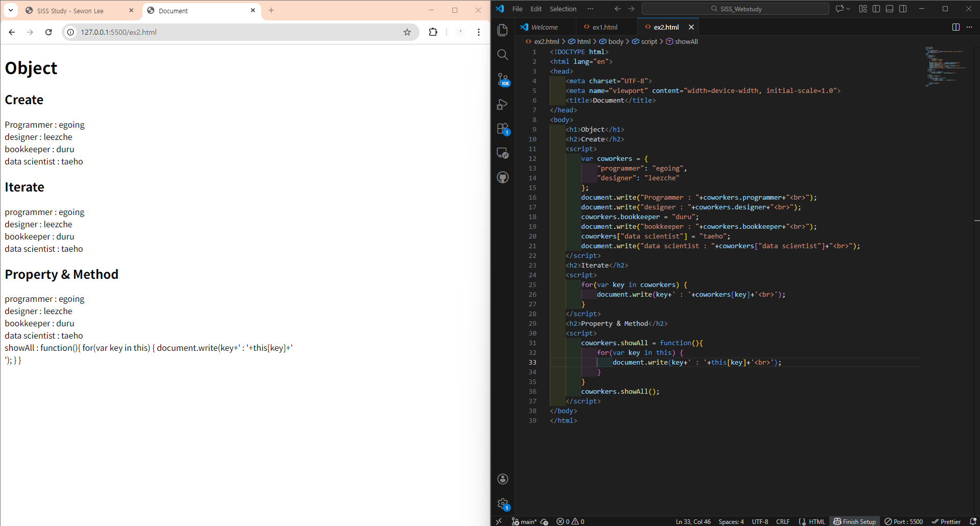980x526 pixels.
Task: Click Port : 5500 in status bar
Action: tap(903, 521)
